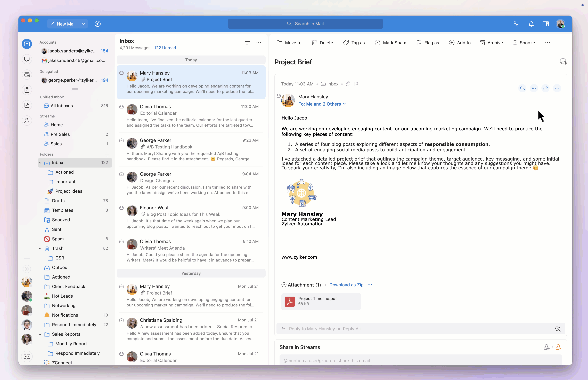The image size is (588, 380).
Task: Toggle read status of George Parker Design Changes
Action: [121, 174]
